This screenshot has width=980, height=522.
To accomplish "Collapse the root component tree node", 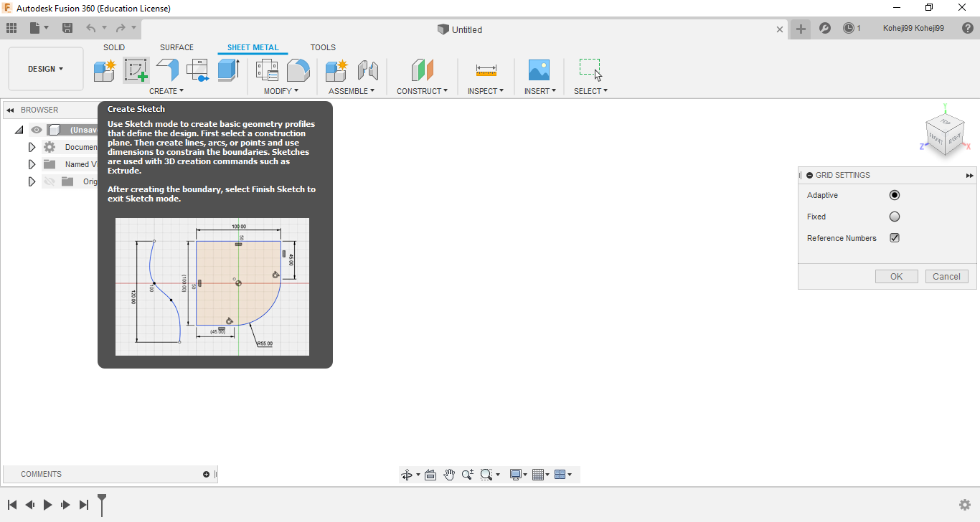I will pyautogui.click(x=19, y=130).
